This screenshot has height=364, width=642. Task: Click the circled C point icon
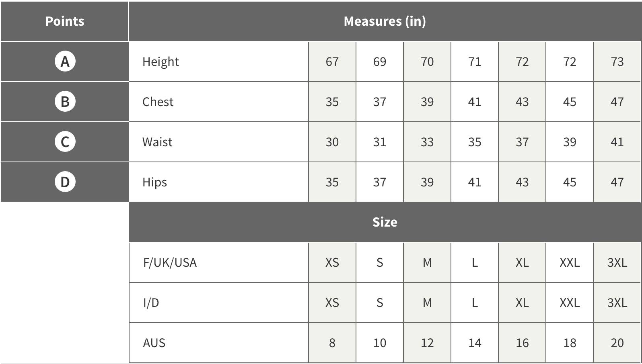pos(65,142)
